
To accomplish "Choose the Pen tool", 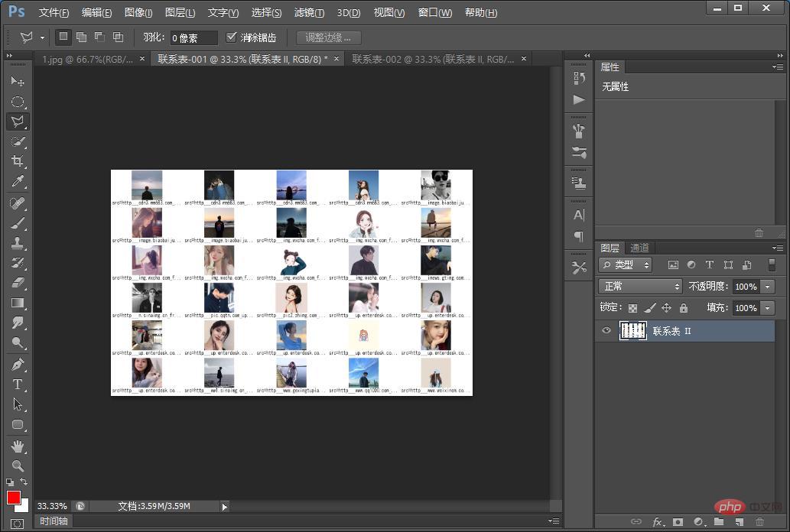I will (x=18, y=365).
